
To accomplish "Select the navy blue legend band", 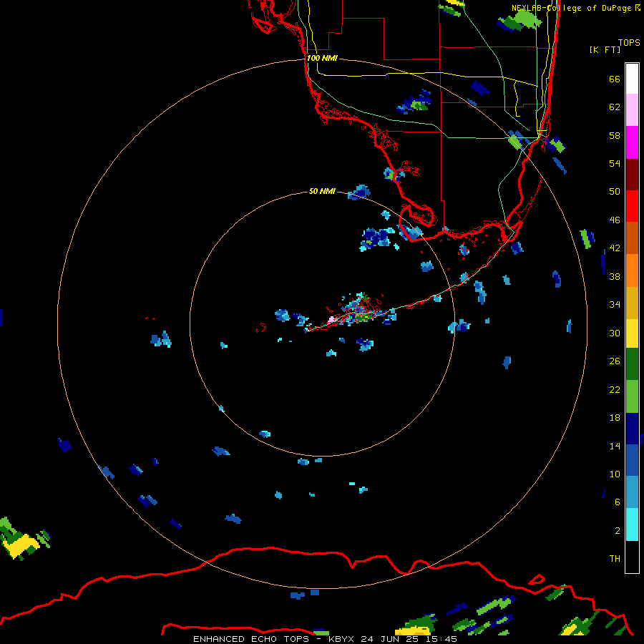I will click(x=632, y=429).
